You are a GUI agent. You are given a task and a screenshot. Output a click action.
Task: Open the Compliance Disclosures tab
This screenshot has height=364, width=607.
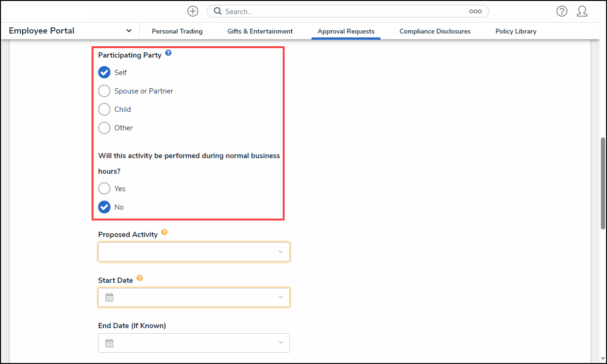pyautogui.click(x=435, y=31)
